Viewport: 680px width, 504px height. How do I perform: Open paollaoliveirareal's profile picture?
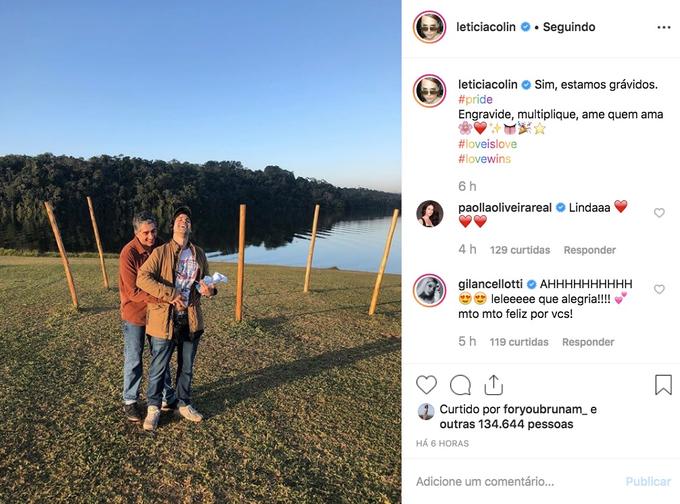tap(429, 213)
